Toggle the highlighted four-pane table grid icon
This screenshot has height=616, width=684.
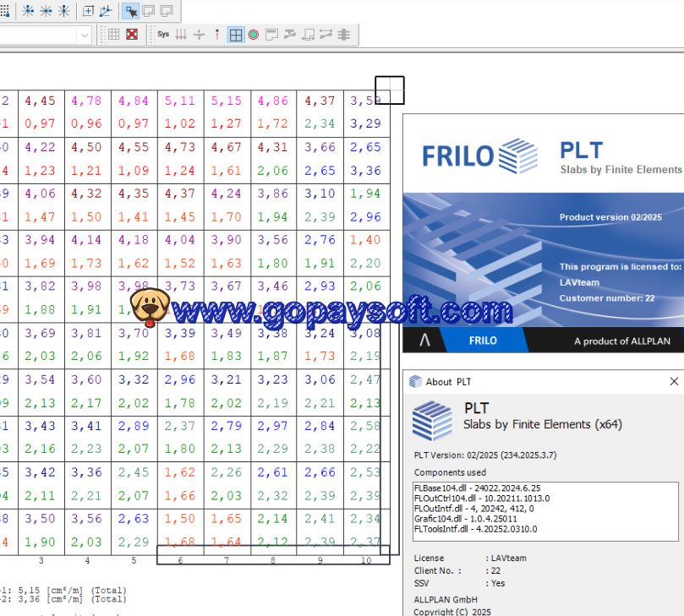click(236, 35)
